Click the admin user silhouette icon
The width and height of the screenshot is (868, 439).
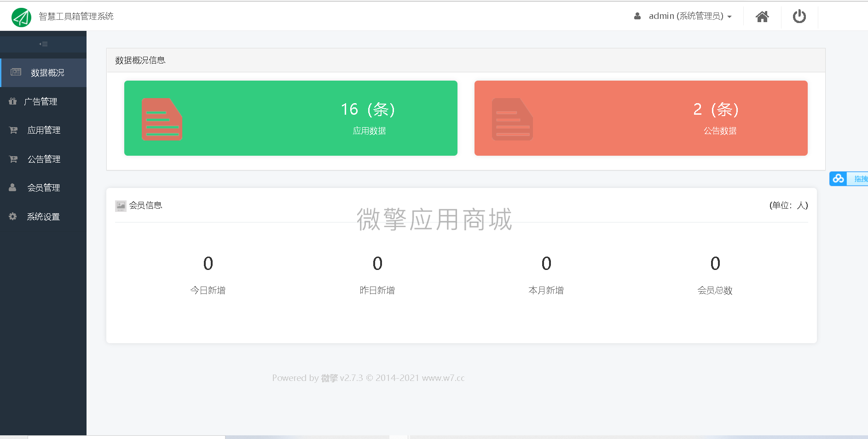click(637, 16)
